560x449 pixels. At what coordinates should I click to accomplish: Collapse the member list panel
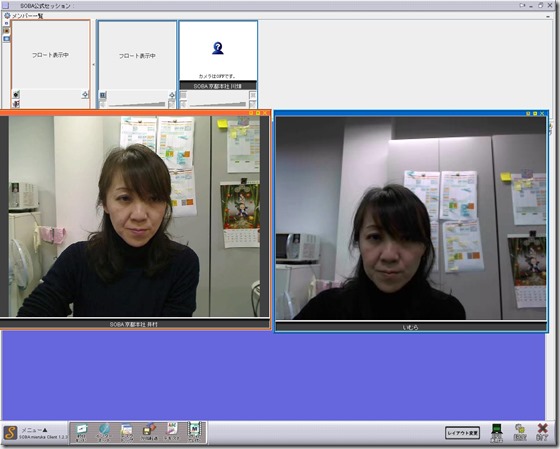[x=548, y=16]
